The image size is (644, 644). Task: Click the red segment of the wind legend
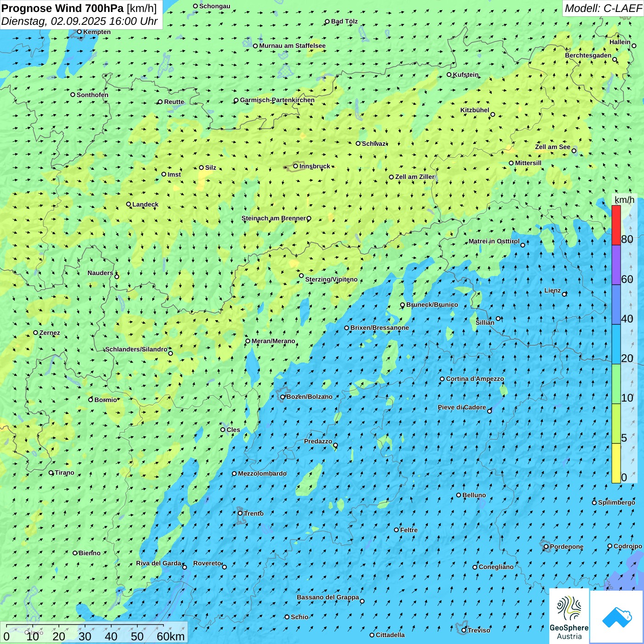tap(616, 225)
